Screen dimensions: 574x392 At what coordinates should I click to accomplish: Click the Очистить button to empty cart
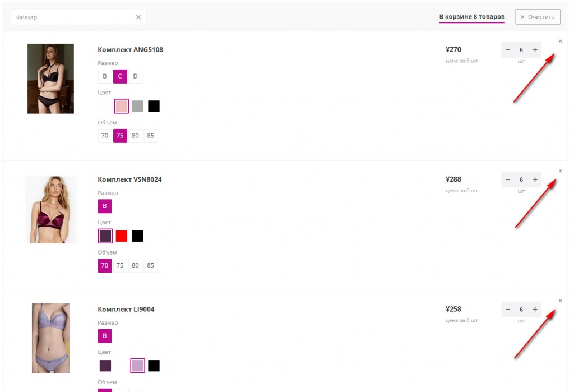[538, 17]
